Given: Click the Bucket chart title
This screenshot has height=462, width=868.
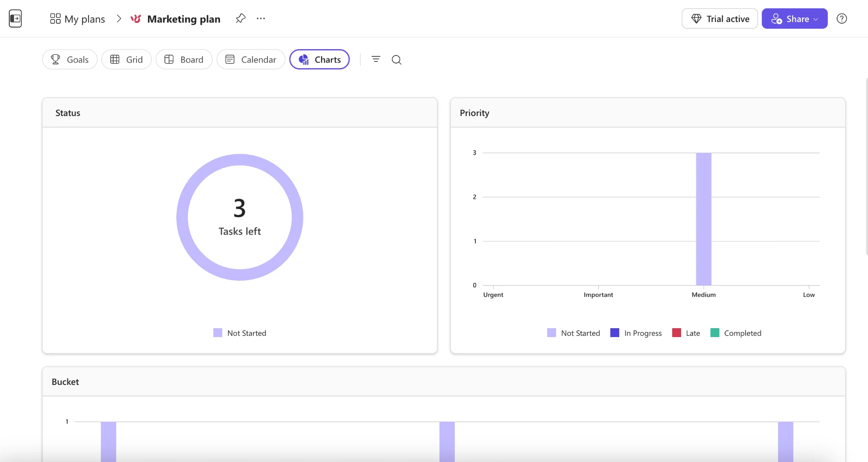Looking at the screenshot, I should point(65,382).
